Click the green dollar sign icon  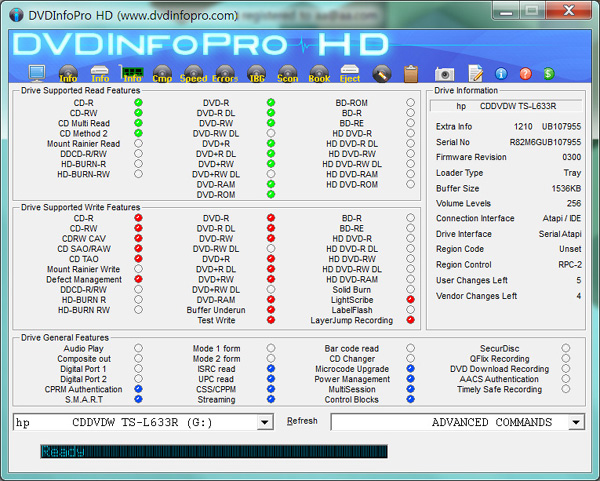(549, 73)
